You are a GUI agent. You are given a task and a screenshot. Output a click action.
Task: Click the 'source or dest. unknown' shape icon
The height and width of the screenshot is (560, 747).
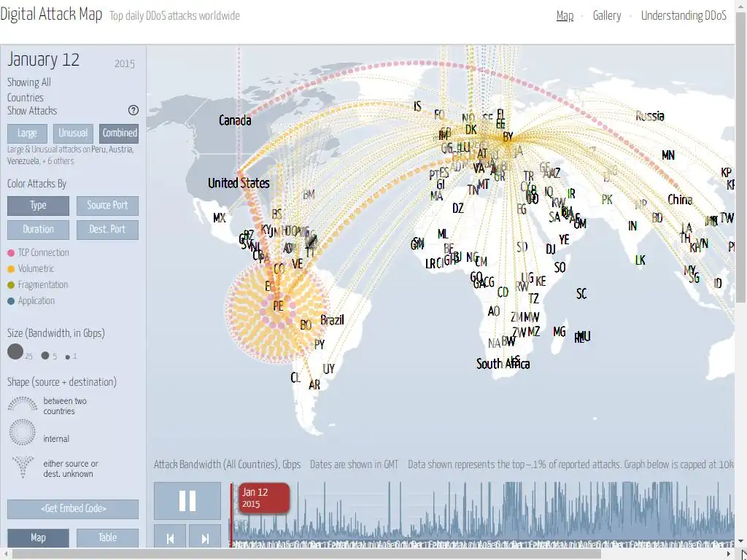(23, 467)
